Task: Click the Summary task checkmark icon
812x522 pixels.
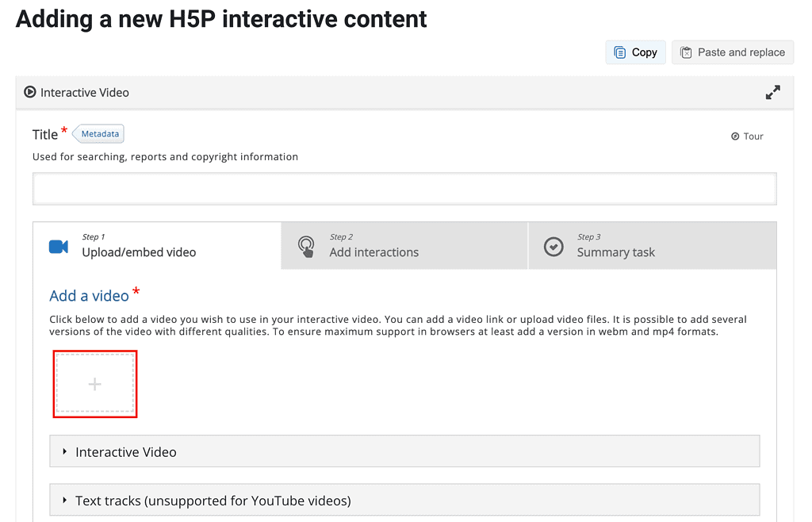Action: click(553, 247)
